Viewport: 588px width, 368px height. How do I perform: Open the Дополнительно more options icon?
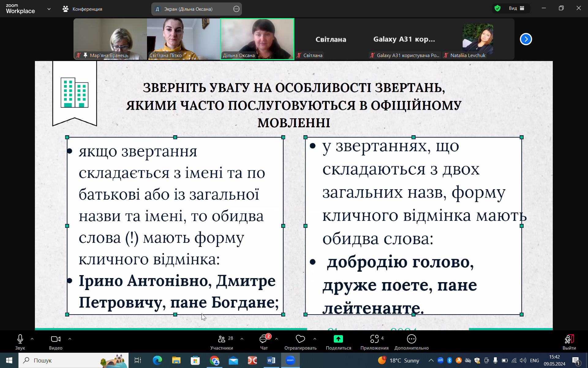coord(411,339)
